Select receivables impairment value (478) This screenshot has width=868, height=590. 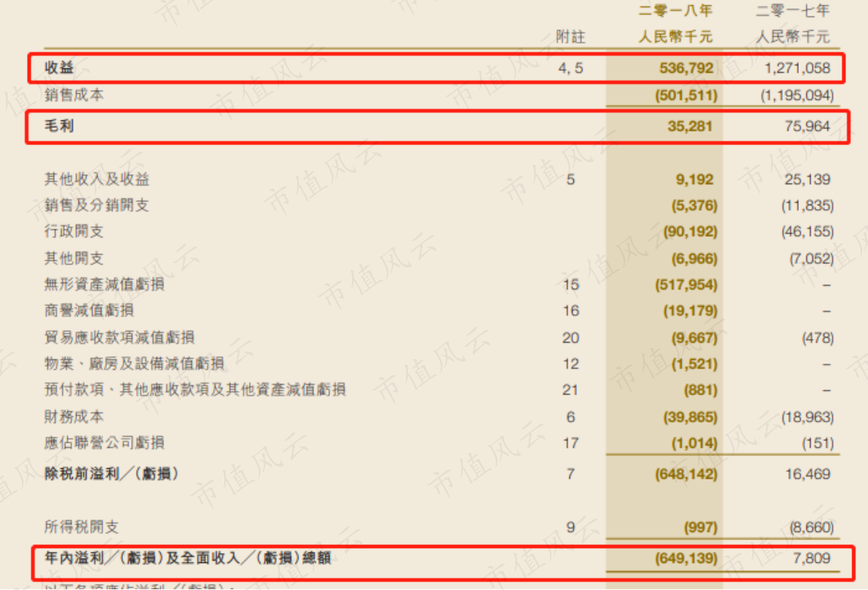click(x=818, y=338)
